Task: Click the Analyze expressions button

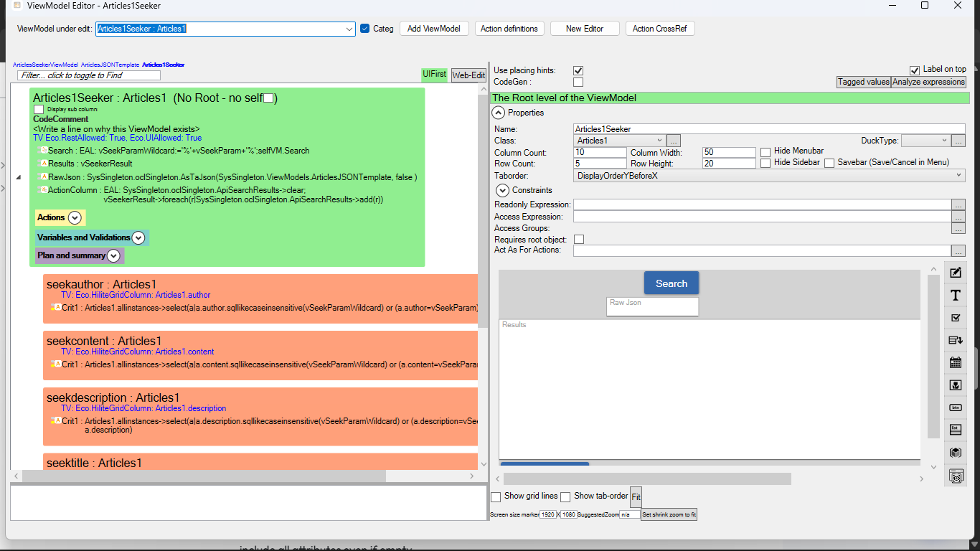Action: [928, 82]
